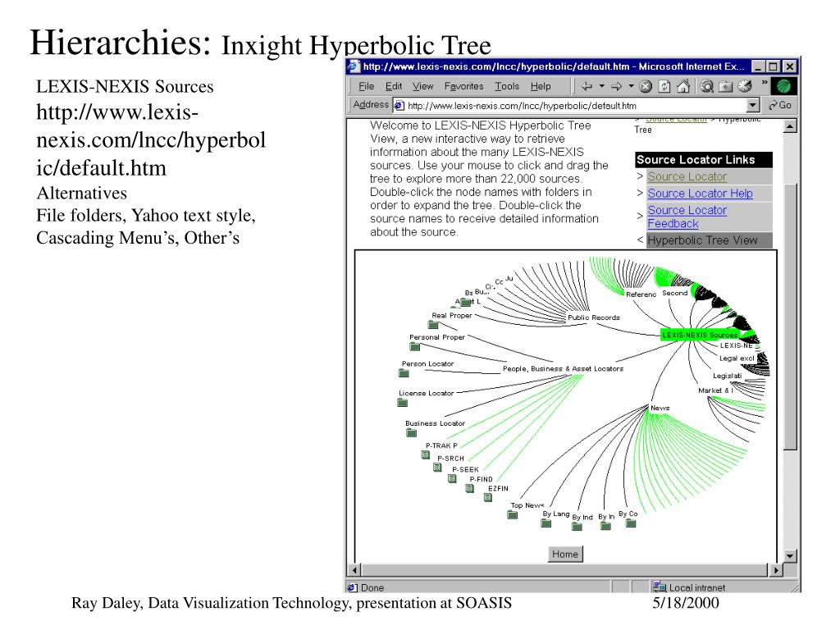This screenshot has width=840, height=630.
Task: Open the Business Locator folder icon
Action: pos(412,432)
